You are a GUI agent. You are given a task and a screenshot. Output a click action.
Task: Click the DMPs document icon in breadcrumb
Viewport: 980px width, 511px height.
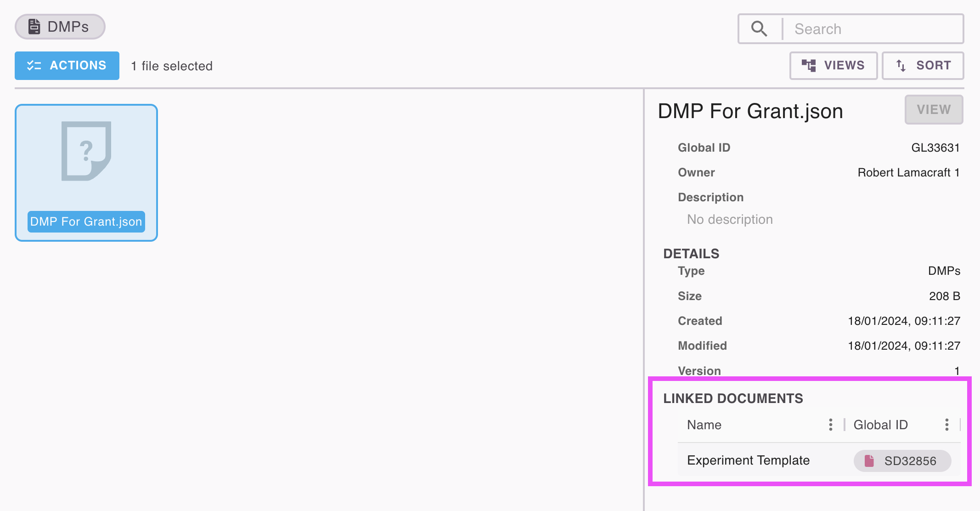[34, 27]
